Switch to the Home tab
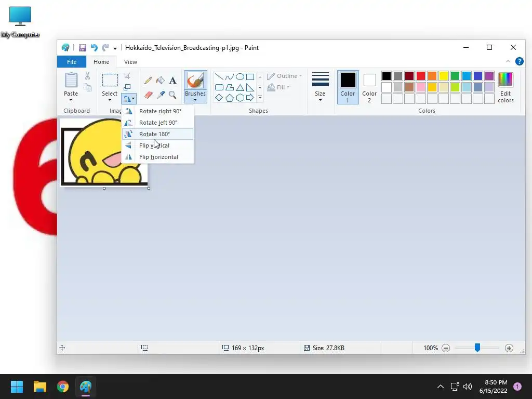Viewport: 532px width, 399px height. point(101,62)
